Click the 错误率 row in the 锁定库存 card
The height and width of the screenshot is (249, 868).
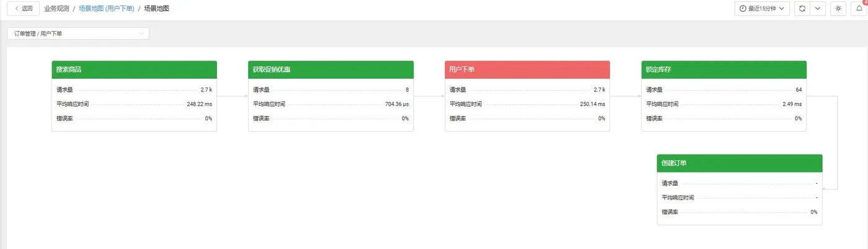[724, 119]
